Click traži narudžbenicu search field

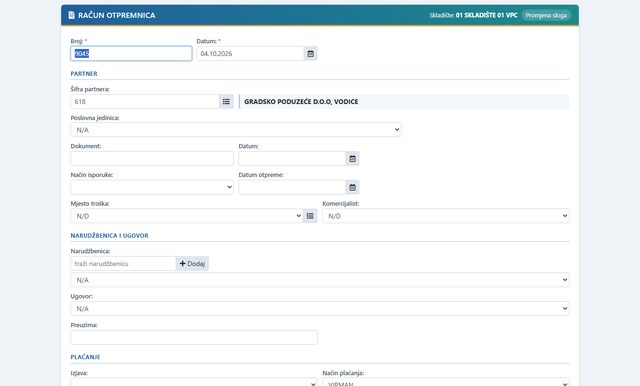tap(123, 264)
